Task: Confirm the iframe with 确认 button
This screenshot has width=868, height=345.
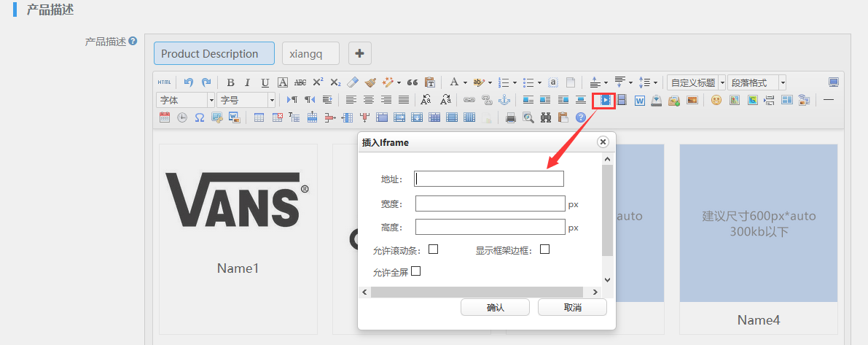Action: (x=495, y=308)
